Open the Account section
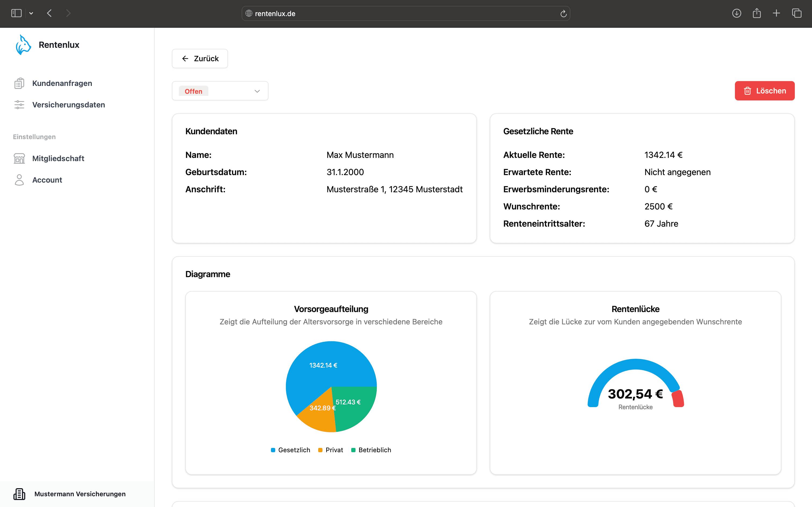 coord(47,180)
